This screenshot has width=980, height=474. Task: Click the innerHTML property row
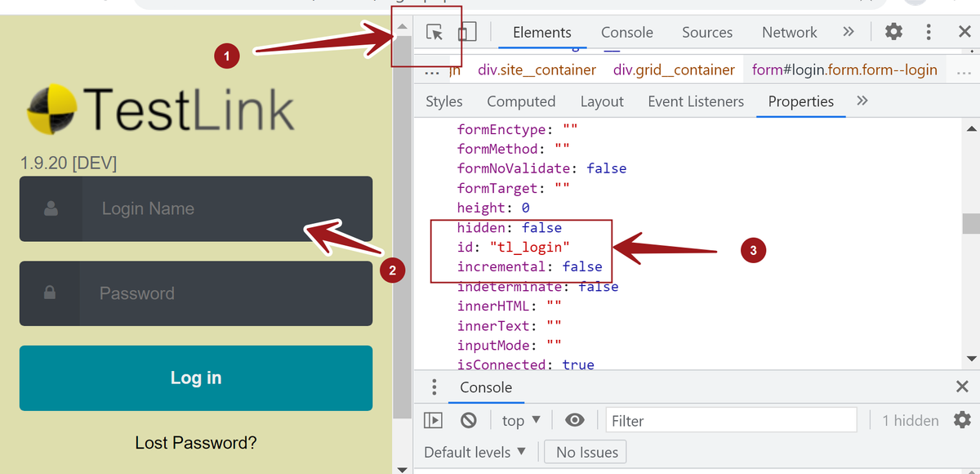coord(510,306)
